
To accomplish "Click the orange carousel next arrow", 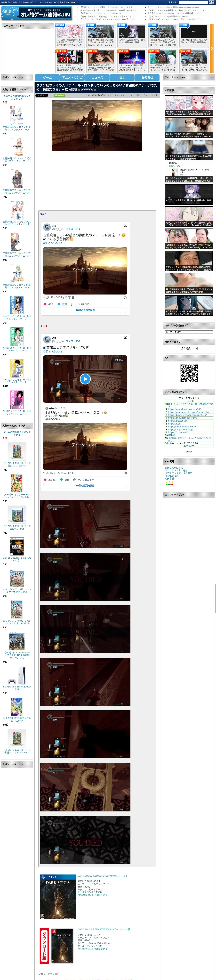I will tap(212, 49).
